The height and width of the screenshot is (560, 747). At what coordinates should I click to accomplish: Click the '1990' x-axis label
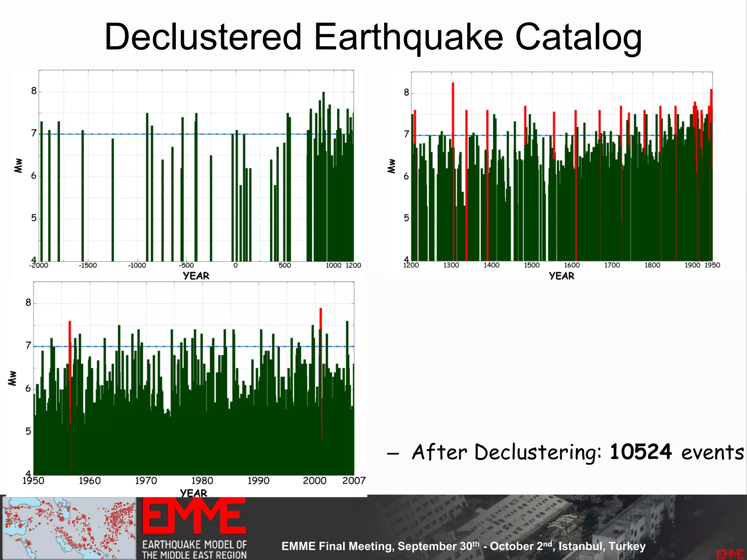(258, 481)
